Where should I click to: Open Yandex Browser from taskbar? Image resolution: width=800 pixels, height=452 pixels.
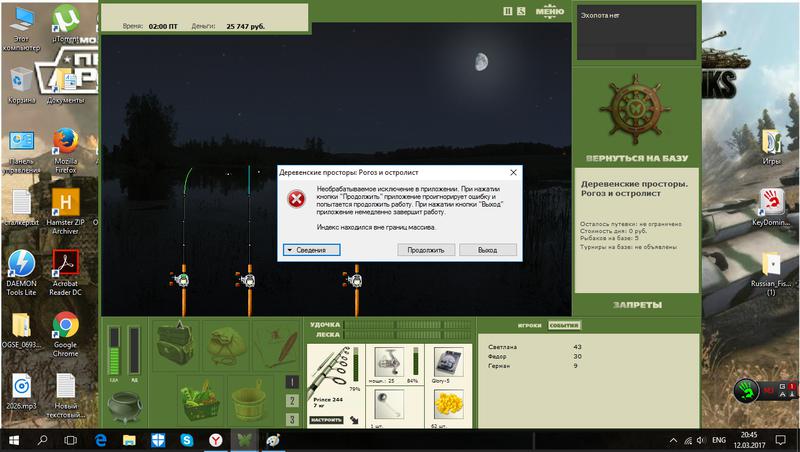pyautogui.click(x=215, y=440)
